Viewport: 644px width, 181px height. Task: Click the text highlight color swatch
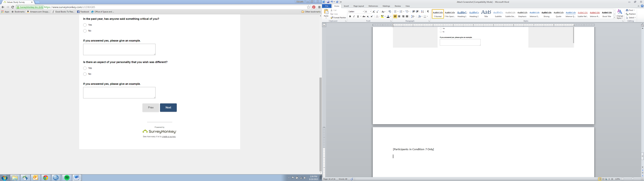pyautogui.click(x=382, y=16)
